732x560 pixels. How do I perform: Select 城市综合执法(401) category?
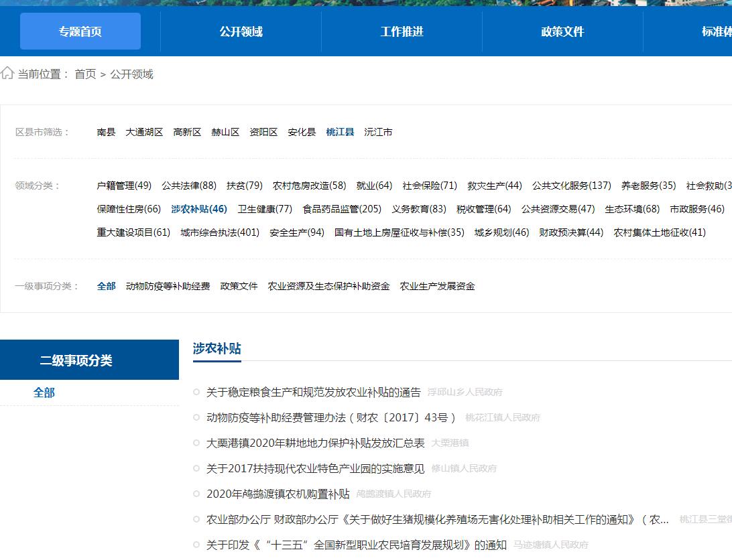coord(220,232)
